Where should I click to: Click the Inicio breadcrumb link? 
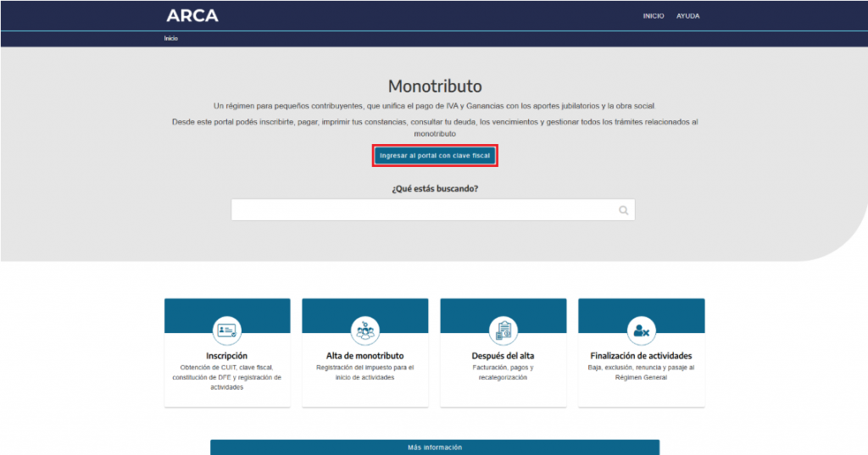pyautogui.click(x=170, y=38)
